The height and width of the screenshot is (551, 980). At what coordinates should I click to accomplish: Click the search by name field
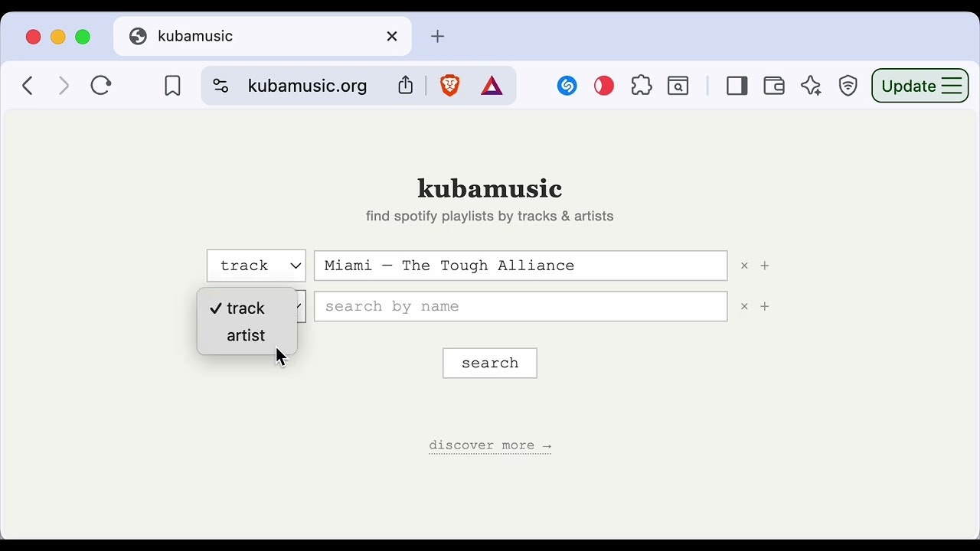[x=521, y=306]
